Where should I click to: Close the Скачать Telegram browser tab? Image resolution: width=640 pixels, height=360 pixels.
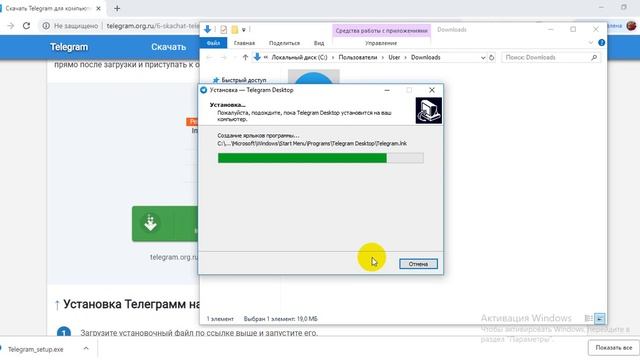click(98, 8)
